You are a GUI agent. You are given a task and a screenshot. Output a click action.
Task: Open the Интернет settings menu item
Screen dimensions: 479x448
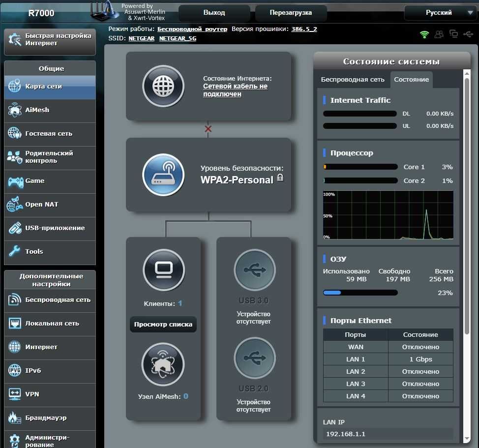coord(50,347)
